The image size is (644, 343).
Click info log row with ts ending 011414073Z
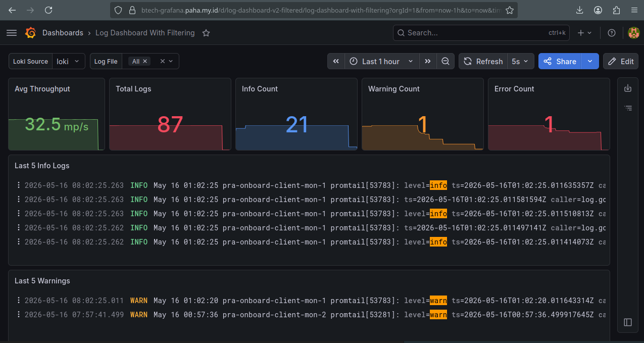tap(309, 242)
